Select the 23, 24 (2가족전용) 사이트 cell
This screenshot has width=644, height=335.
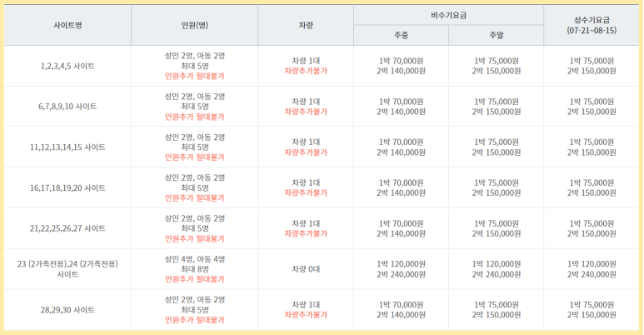[67, 269]
